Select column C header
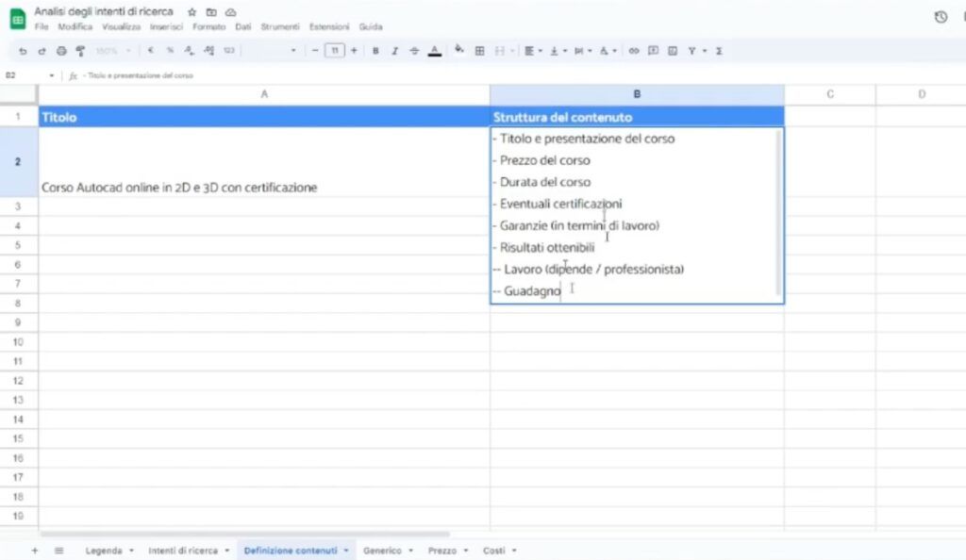Screen dimensions: 966x560 pyautogui.click(x=830, y=94)
